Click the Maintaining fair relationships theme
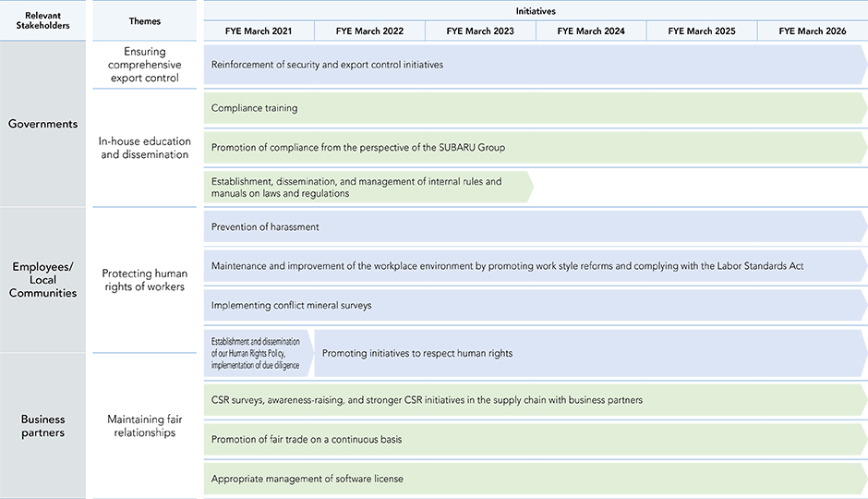This screenshot has width=868, height=499. pos(144,426)
